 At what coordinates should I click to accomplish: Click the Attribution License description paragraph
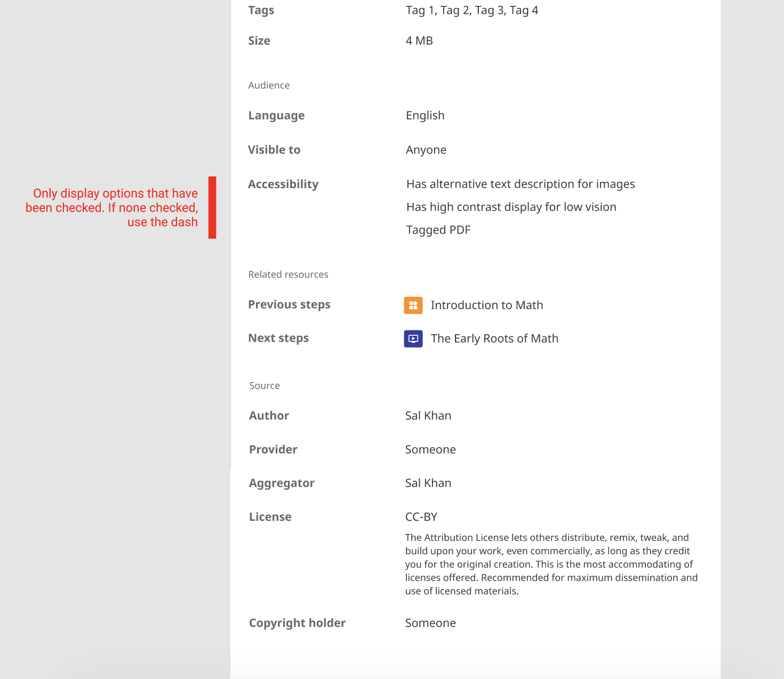pyautogui.click(x=551, y=564)
